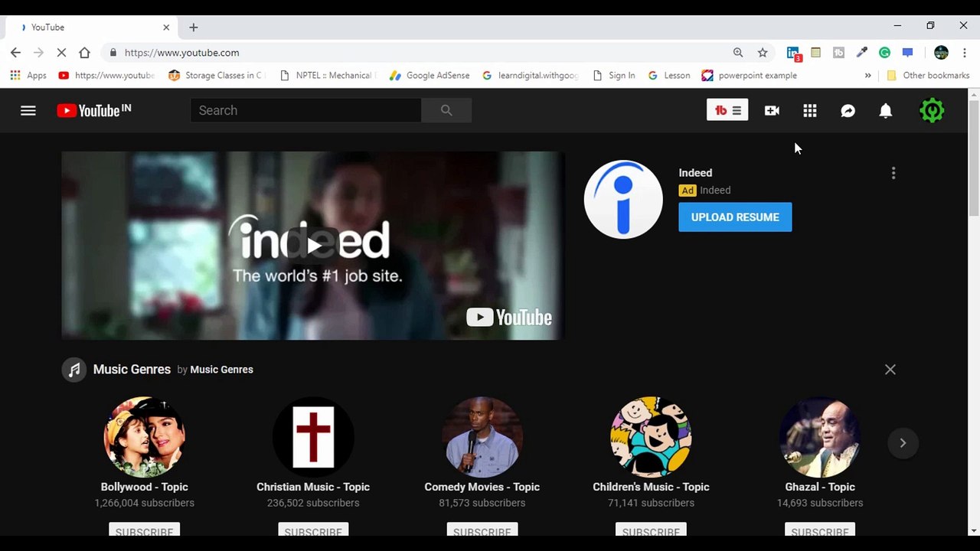980x551 pixels.
Task: Open the Indeed advertiser title
Action: tap(695, 173)
